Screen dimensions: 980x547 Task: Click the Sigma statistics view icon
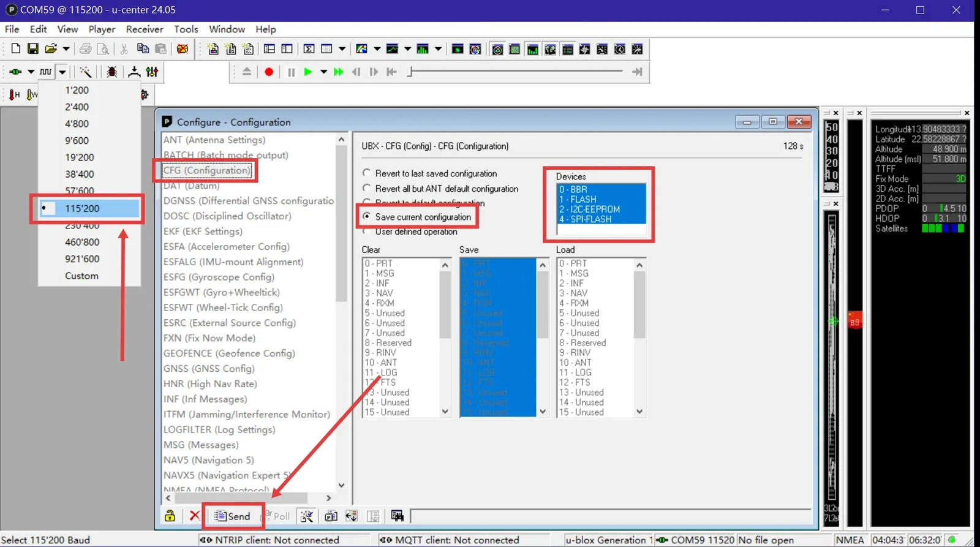pyautogui.click(x=309, y=49)
